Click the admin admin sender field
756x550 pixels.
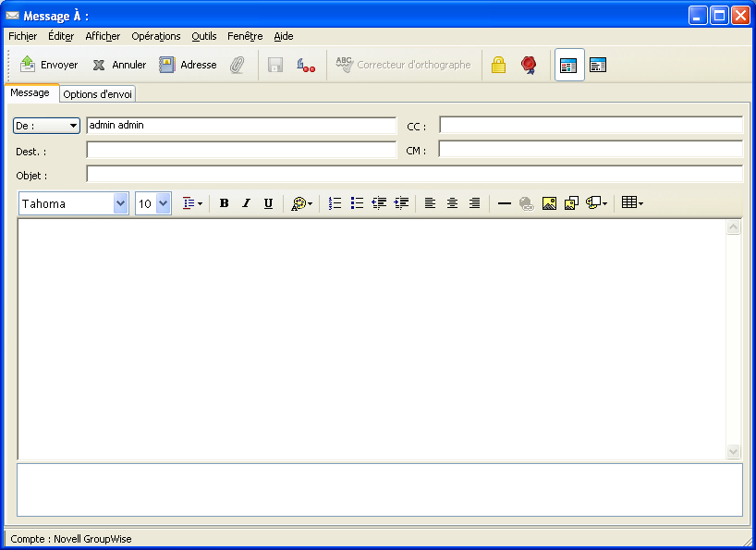coord(241,126)
